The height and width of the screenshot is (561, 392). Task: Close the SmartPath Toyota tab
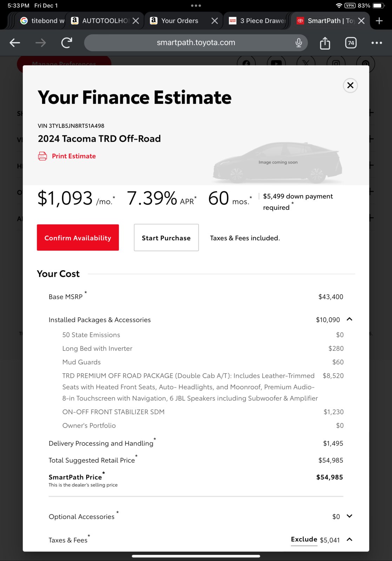pyautogui.click(x=361, y=21)
